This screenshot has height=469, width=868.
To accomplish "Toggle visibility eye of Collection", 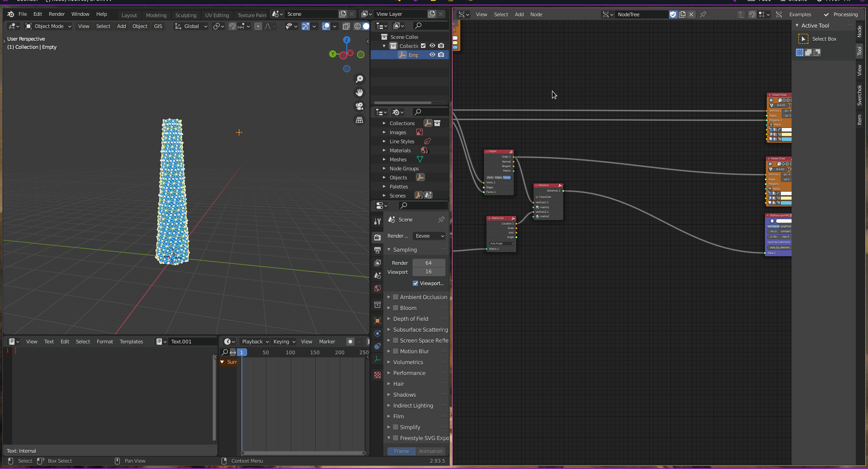I will pyautogui.click(x=432, y=46).
